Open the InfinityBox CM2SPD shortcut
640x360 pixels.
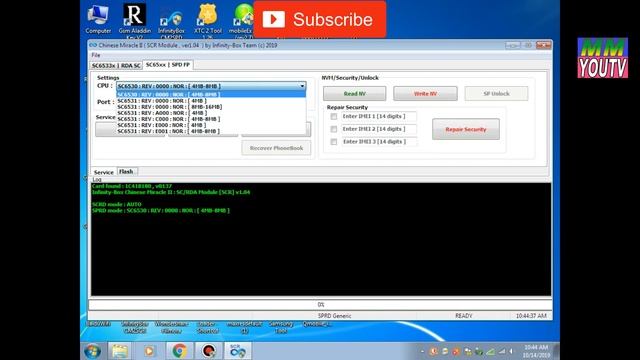coord(171,24)
